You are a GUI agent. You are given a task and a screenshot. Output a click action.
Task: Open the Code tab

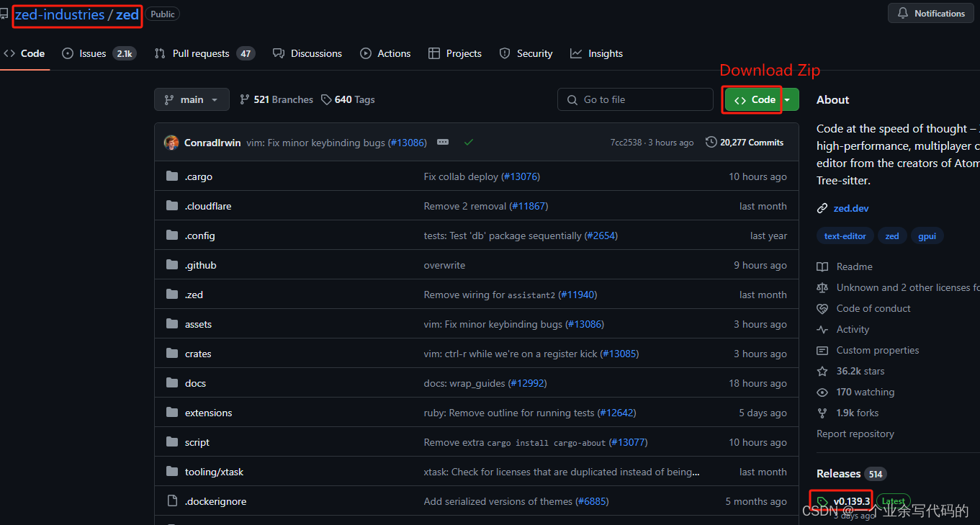click(24, 53)
